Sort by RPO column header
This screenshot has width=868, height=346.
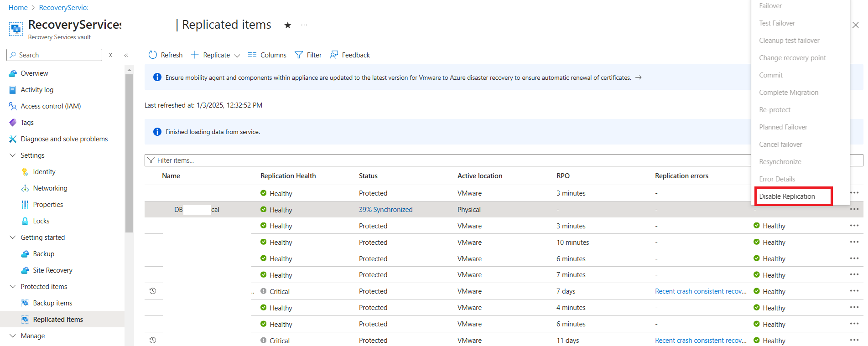tap(563, 176)
